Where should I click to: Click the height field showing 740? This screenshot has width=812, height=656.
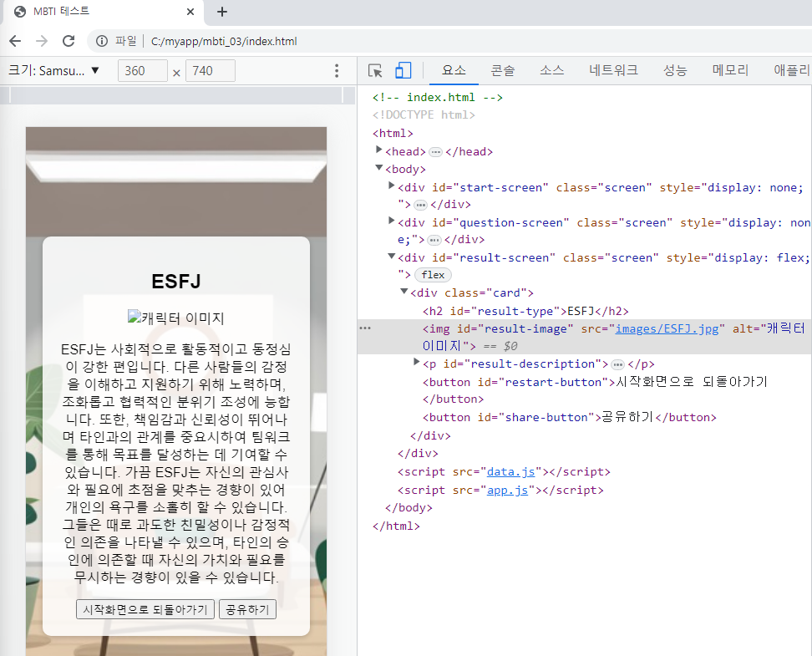211,70
